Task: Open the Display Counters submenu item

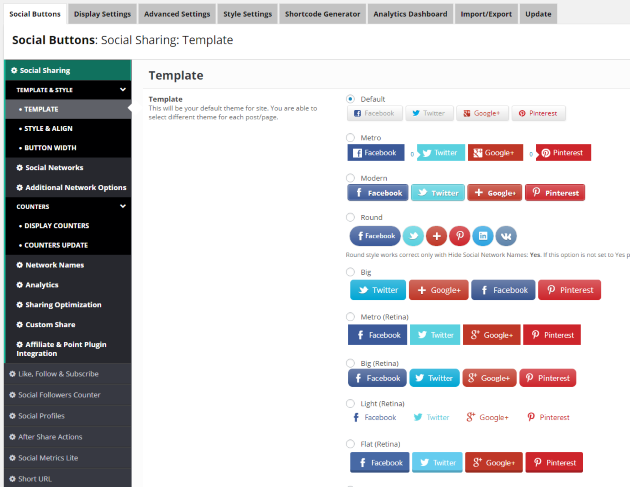Action: click(x=68, y=225)
